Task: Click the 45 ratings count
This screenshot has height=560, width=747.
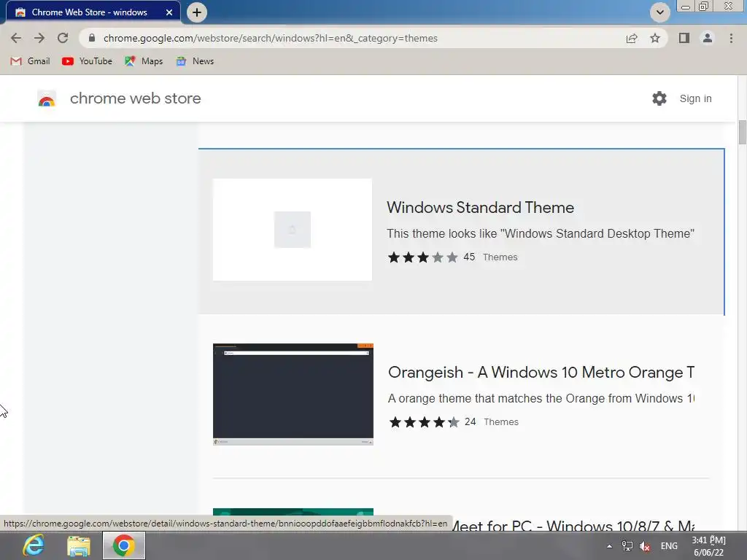Action: click(469, 257)
